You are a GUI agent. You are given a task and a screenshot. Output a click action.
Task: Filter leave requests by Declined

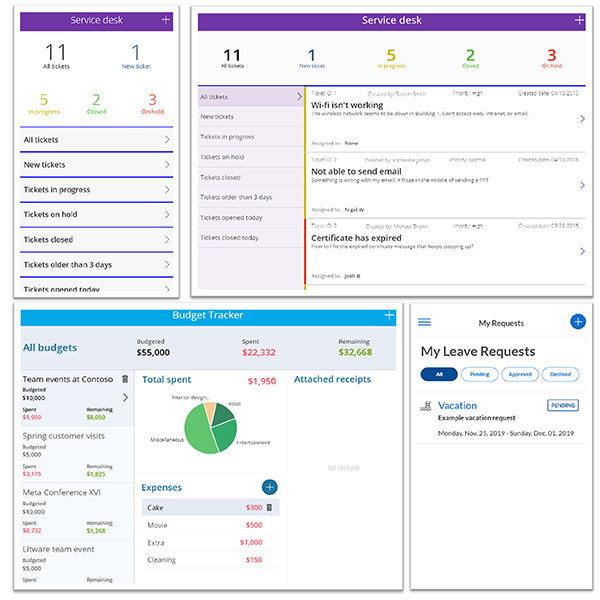click(x=560, y=374)
